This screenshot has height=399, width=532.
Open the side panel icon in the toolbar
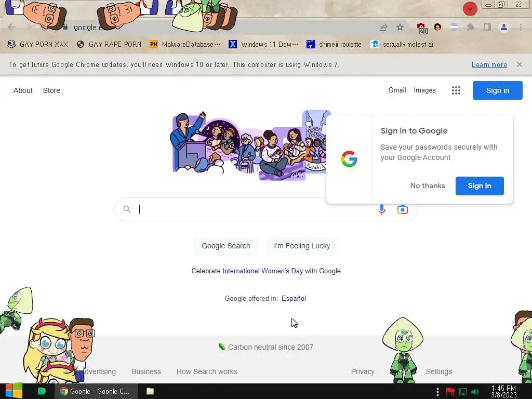coord(487,27)
